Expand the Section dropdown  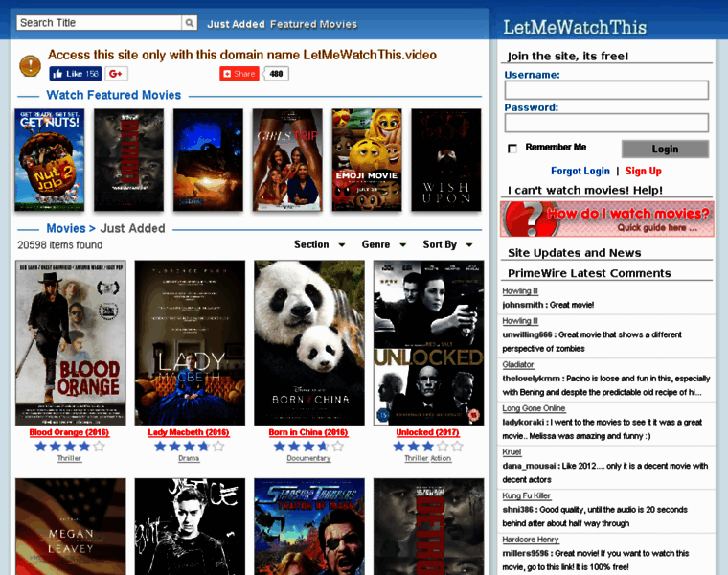coord(319,244)
